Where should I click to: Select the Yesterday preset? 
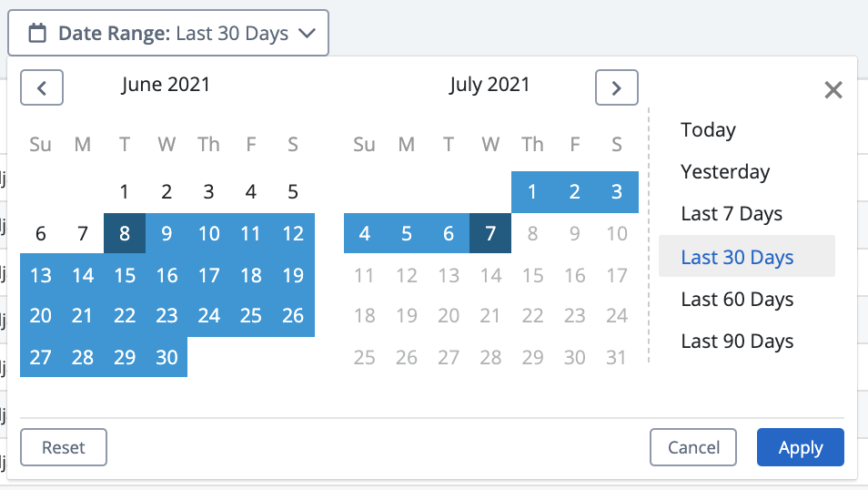pos(724,172)
